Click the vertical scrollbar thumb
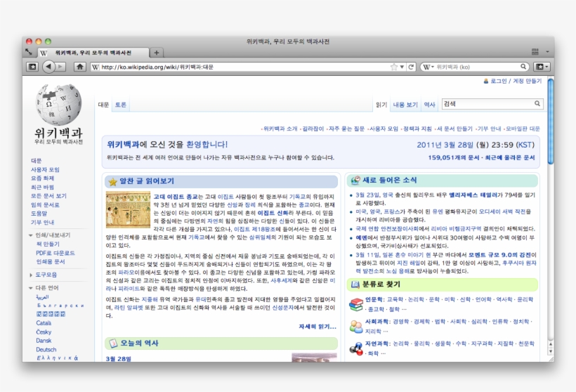The width and height of the screenshot is (576, 392). (x=550, y=122)
